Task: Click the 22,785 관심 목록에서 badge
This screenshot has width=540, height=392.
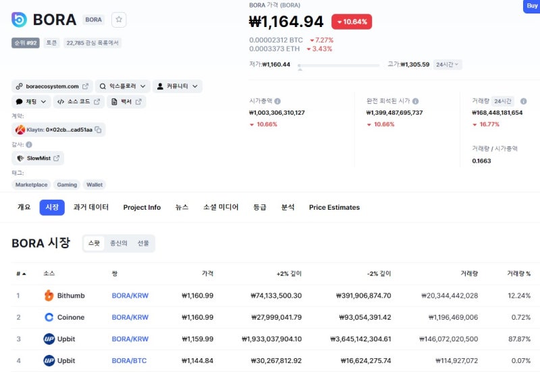Action: pos(92,43)
